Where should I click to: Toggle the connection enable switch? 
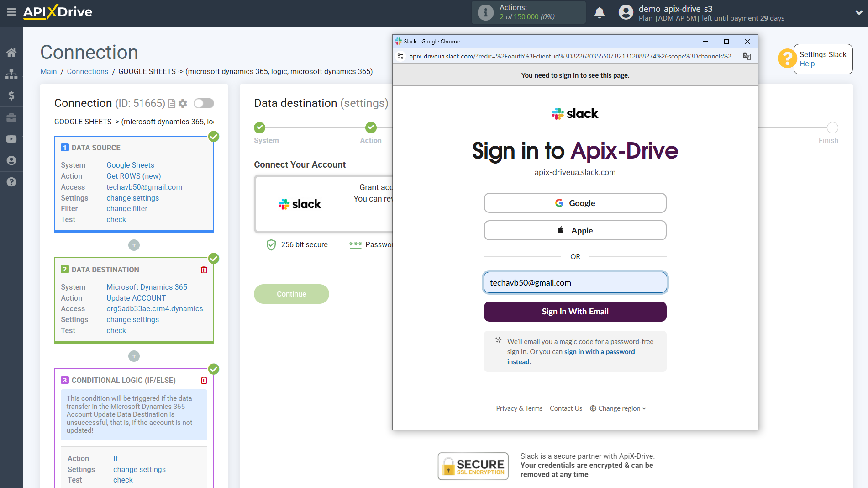[x=204, y=103]
